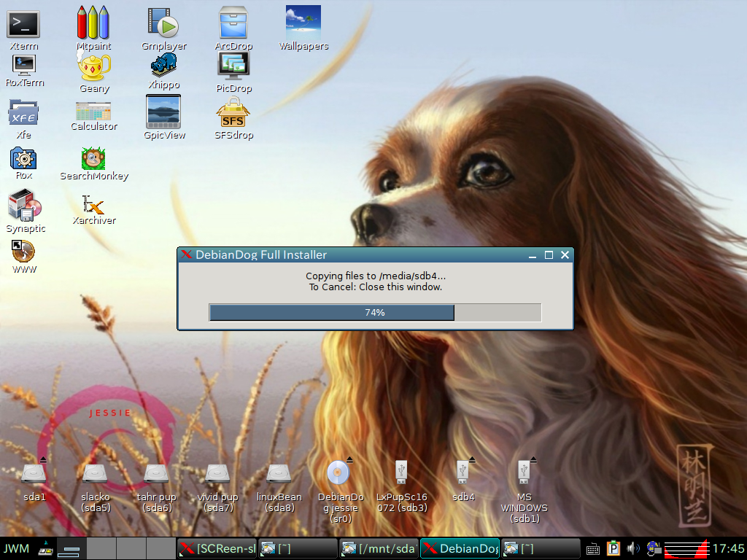The image size is (747, 560).
Task: Click the show desktop taskbar icon
Action: [71, 549]
